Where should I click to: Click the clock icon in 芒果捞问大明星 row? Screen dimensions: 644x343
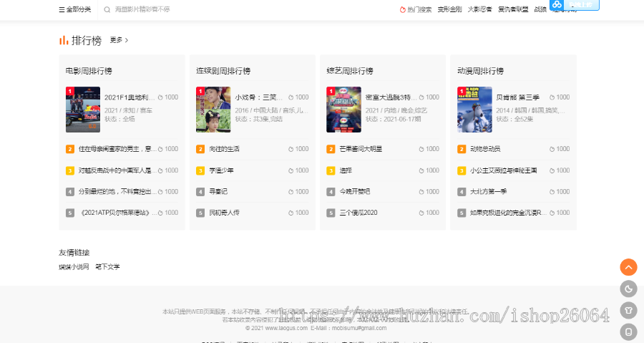[x=421, y=149]
